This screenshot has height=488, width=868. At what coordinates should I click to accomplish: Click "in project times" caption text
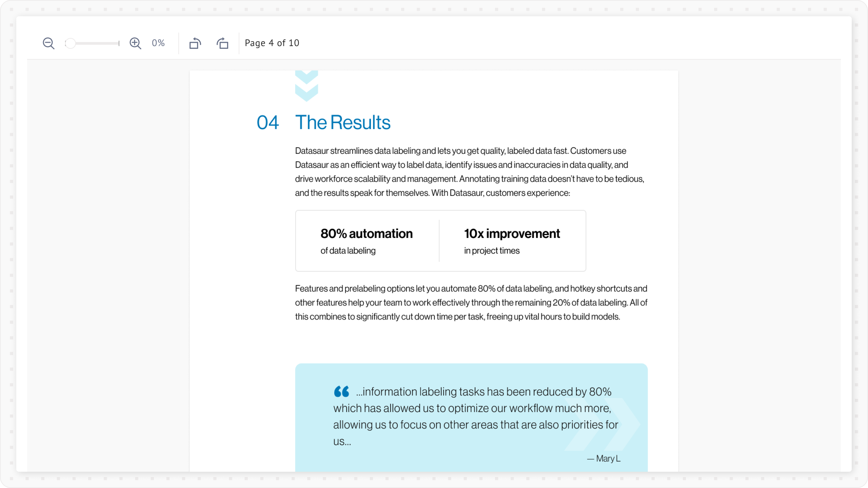click(492, 251)
